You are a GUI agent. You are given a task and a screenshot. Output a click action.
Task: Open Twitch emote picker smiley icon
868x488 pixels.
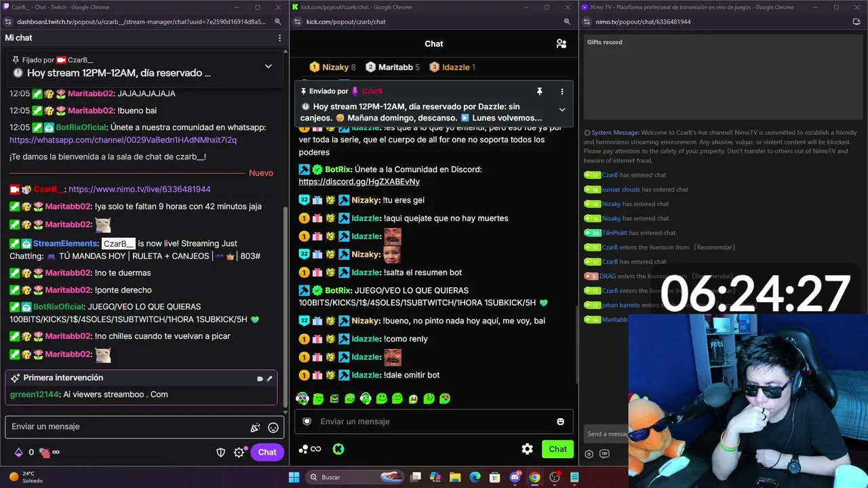click(273, 428)
